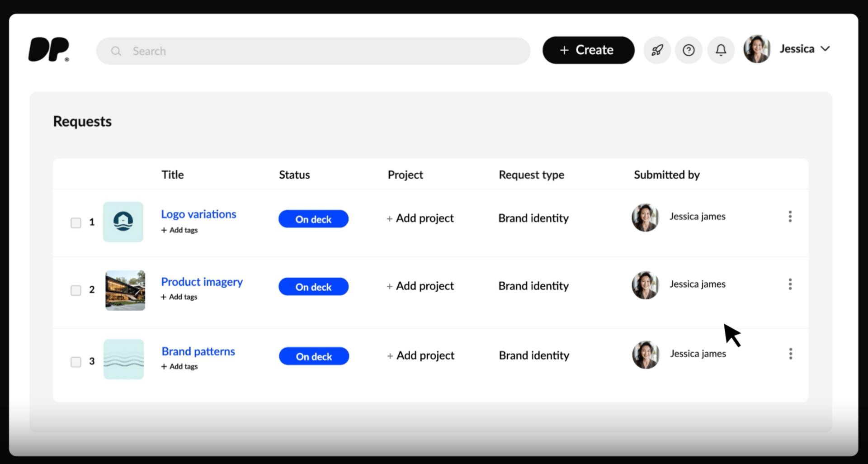Sort by the Request type column header

pyautogui.click(x=531, y=175)
